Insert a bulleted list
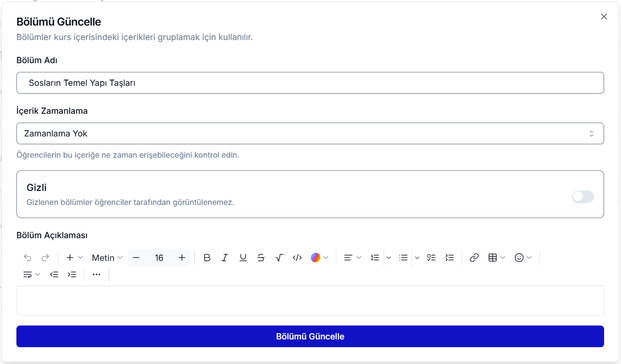Screen dimensions: 621x364 [403, 258]
